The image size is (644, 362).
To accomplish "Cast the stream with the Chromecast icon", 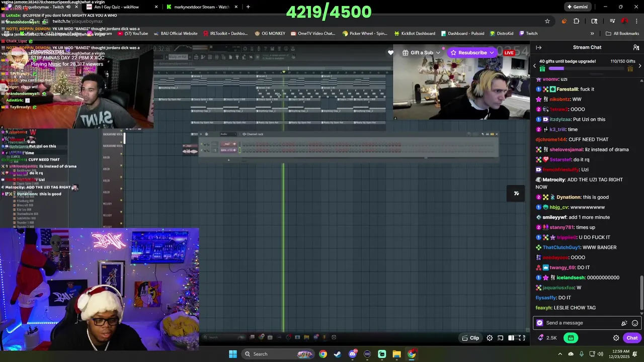I will click(501, 338).
